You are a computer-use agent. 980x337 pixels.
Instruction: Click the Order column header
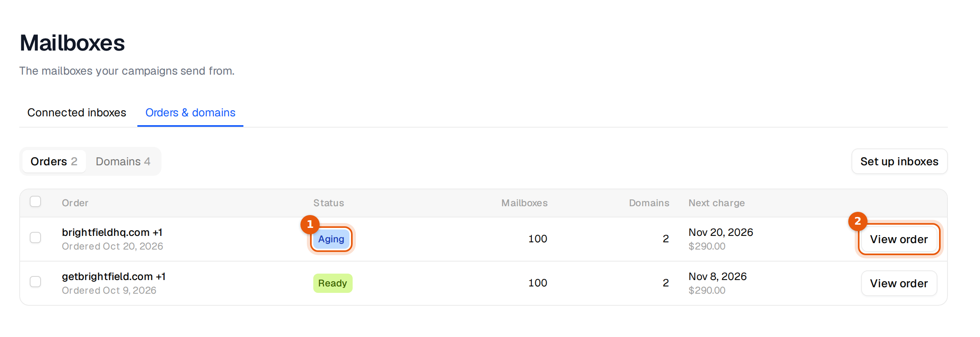click(75, 203)
